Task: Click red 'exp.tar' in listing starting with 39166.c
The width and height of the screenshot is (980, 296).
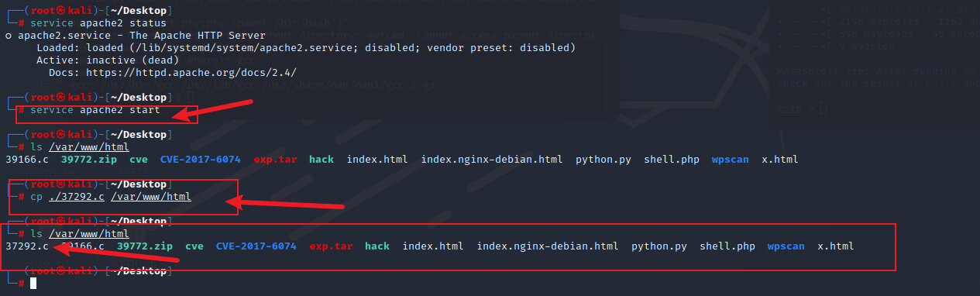Action: pos(275,160)
